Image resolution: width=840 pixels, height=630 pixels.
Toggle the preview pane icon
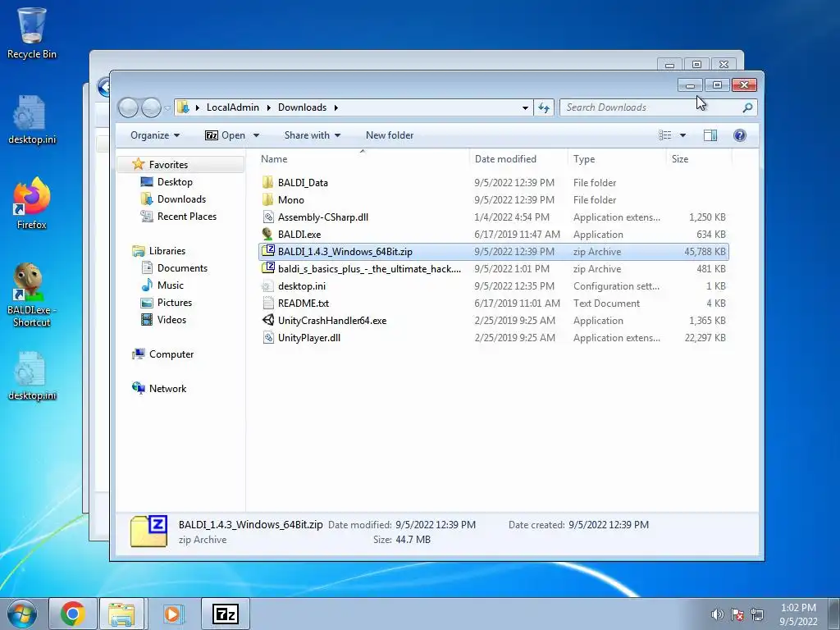point(710,135)
